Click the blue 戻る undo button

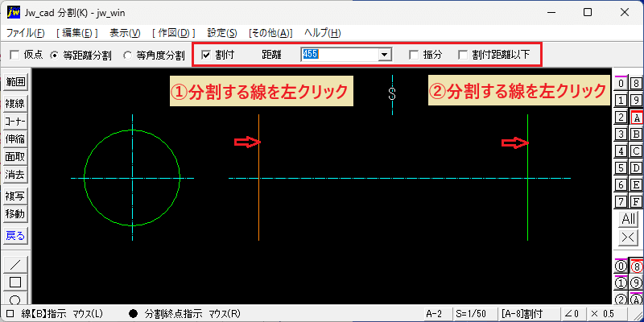pos(15,236)
